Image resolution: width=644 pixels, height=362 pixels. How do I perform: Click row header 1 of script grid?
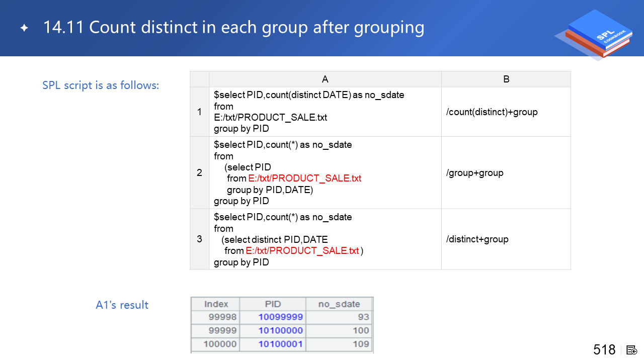199,112
